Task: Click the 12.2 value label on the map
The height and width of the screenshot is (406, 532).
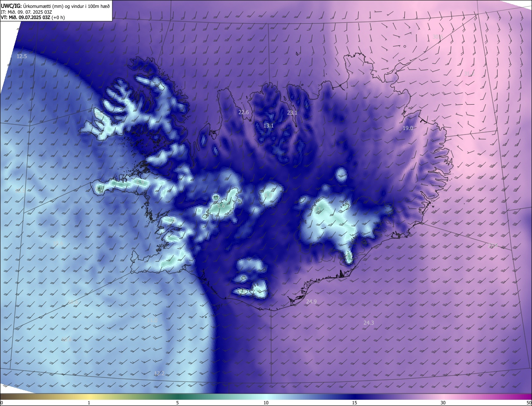Action: pos(159,373)
